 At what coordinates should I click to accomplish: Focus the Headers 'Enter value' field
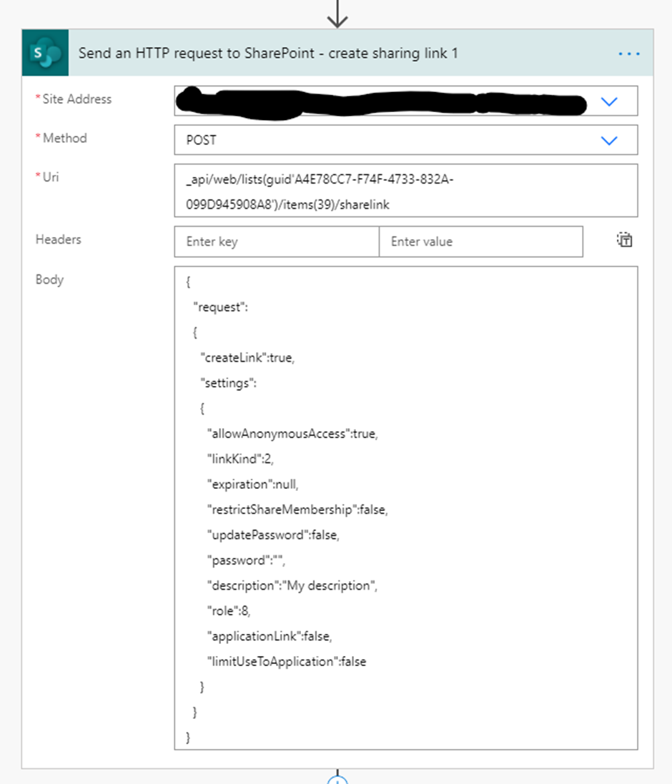(x=480, y=242)
